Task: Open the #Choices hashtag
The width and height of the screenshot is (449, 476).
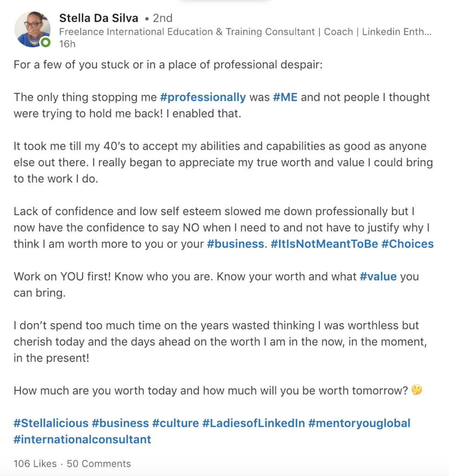Action: [407, 244]
